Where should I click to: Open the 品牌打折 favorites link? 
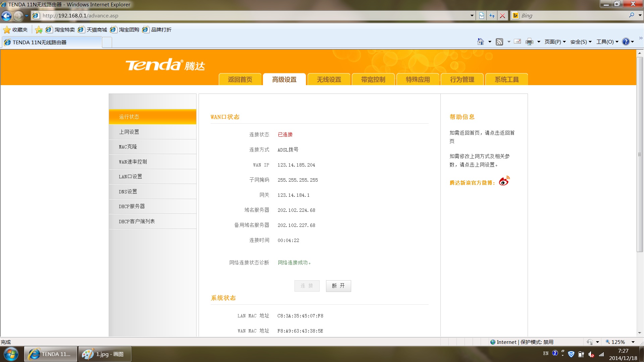157,29
